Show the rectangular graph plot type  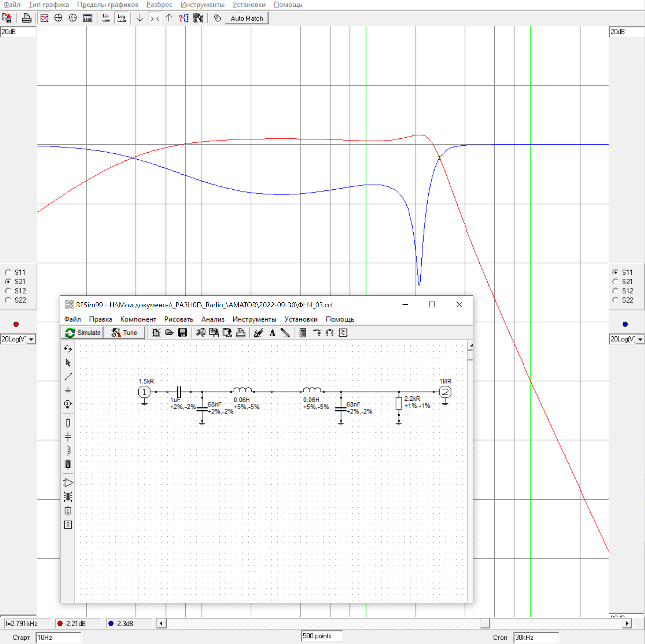(44, 18)
